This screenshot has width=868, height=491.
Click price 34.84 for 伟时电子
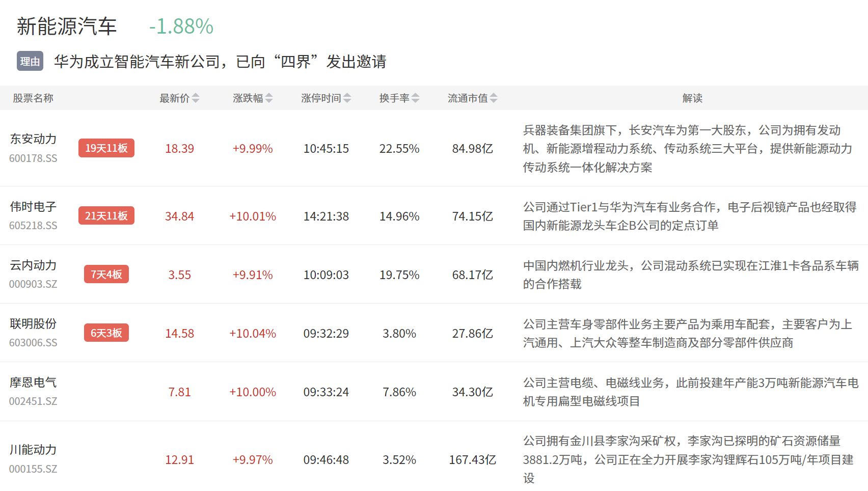pos(179,216)
